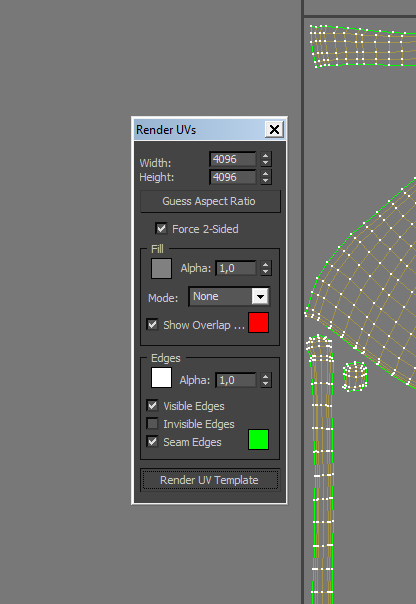Viewport: 416px width, 604px height.
Task: Disable the Show Overlap checkbox
Action: 153,324
